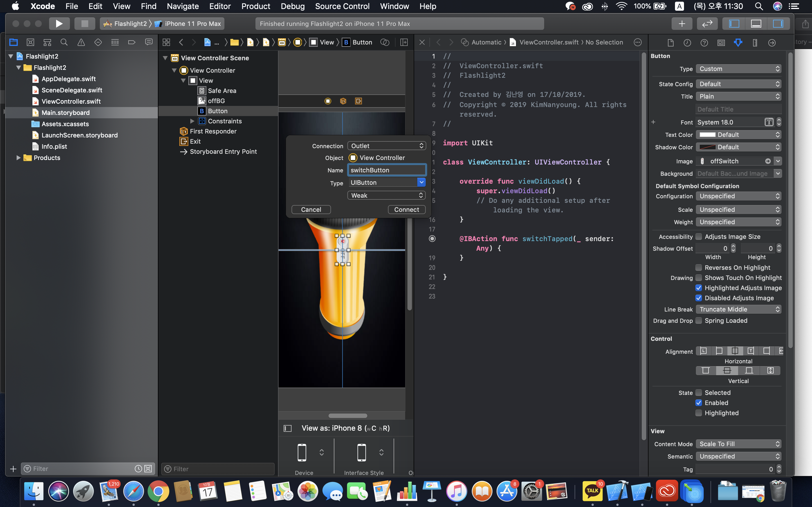This screenshot has height=507, width=812.
Task: Click the code review arrows button
Action: point(707,23)
